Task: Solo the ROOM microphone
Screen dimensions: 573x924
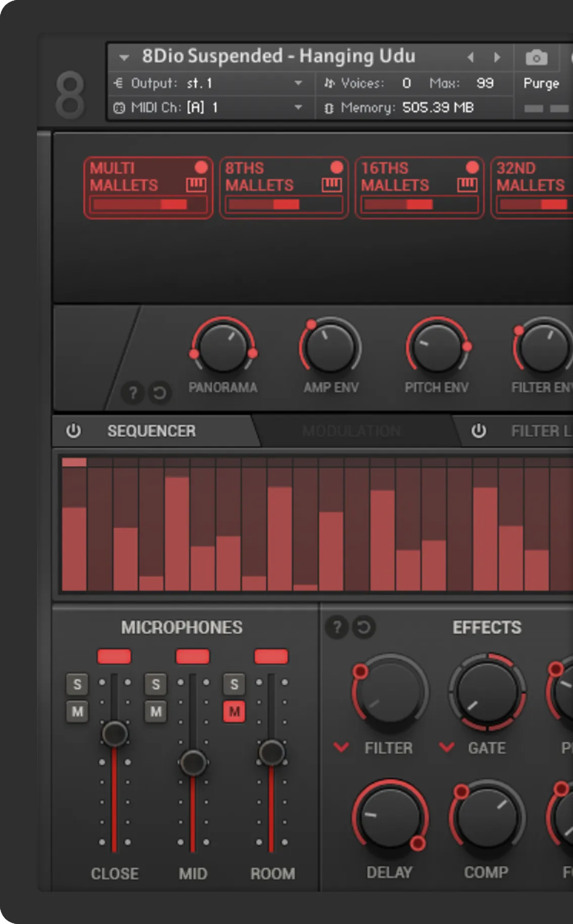Action: click(x=234, y=685)
